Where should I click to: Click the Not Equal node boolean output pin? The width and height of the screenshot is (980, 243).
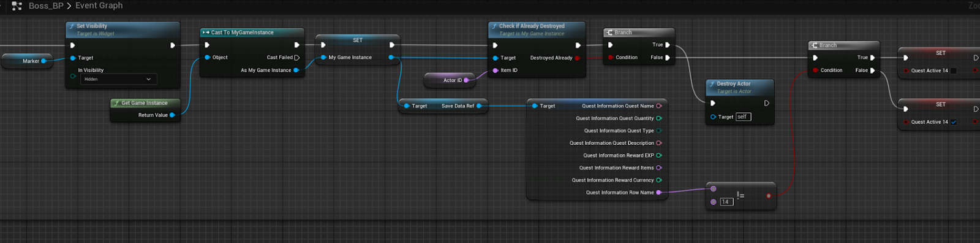click(769, 196)
